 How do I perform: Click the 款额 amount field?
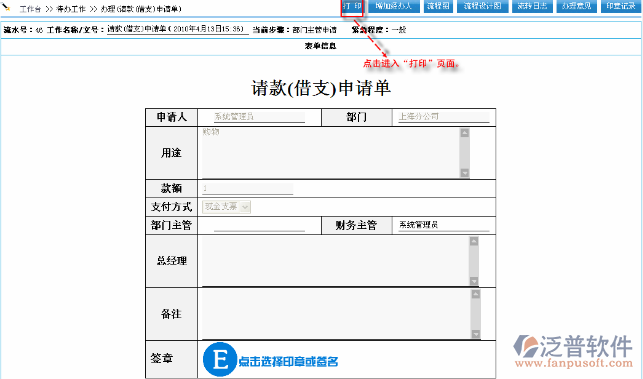pyautogui.click(x=248, y=189)
